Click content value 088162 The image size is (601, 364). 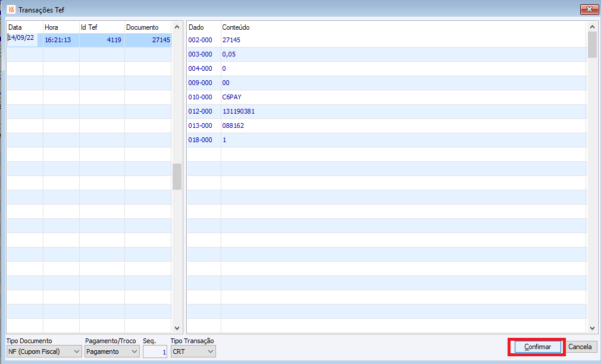(233, 125)
